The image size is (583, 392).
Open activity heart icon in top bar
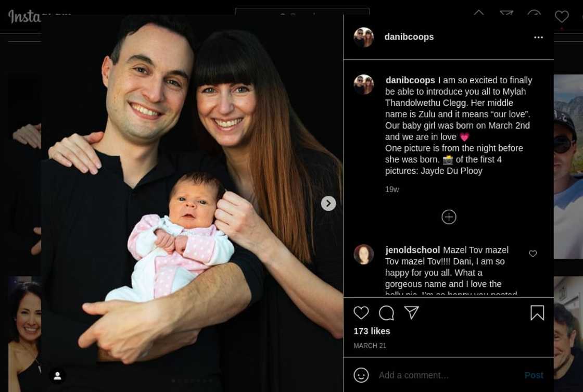click(x=562, y=16)
